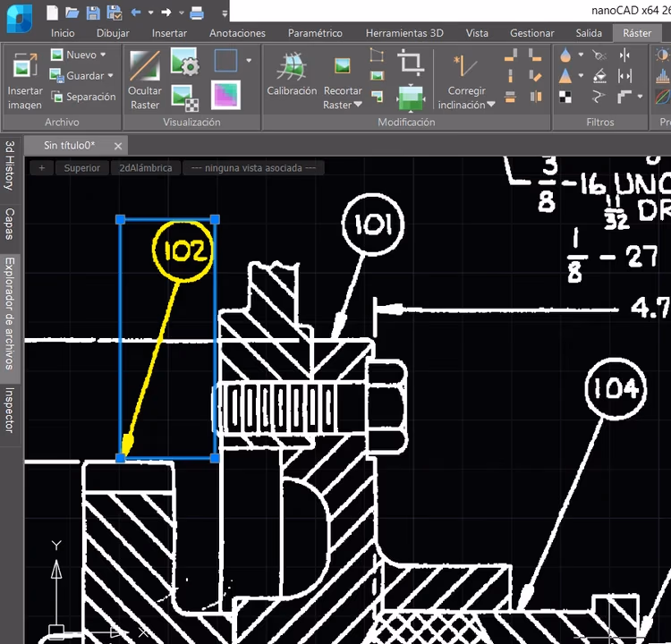The width and height of the screenshot is (671, 644).
Task: Click the thin-lines inward arrows filter icon
Action: pos(624,55)
